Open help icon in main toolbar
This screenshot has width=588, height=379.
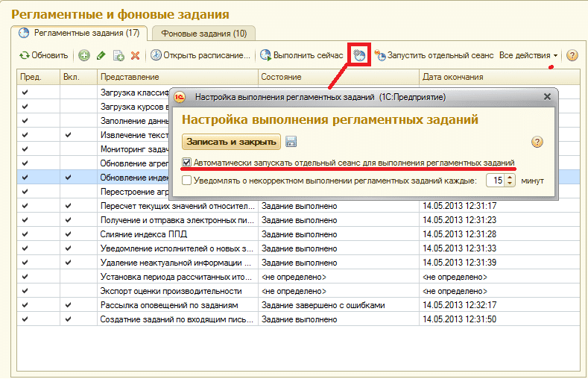572,55
